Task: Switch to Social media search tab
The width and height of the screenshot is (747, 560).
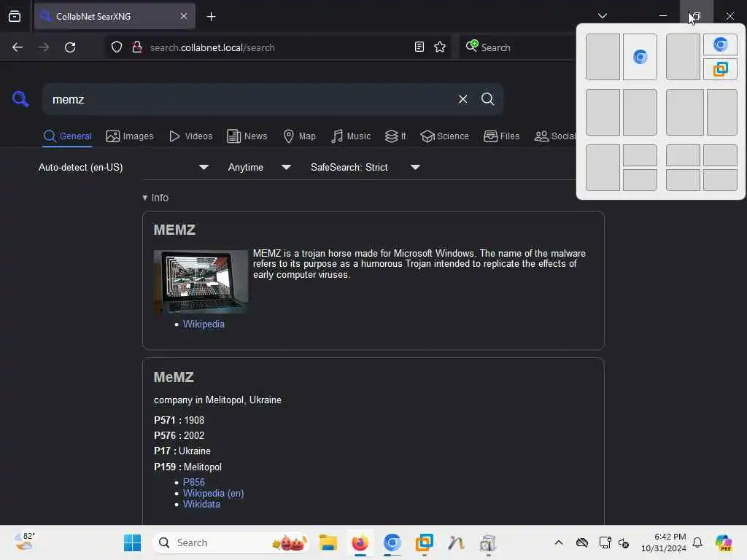Action: [555, 136]
